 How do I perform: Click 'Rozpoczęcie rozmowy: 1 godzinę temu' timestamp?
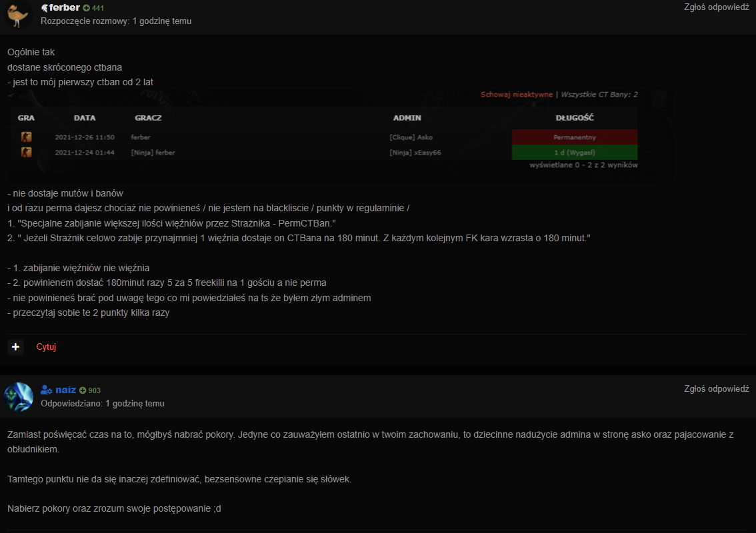[x=116, y=21]
